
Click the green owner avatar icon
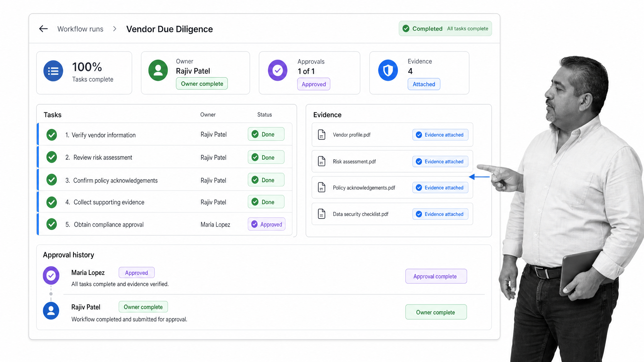(158, 70)
